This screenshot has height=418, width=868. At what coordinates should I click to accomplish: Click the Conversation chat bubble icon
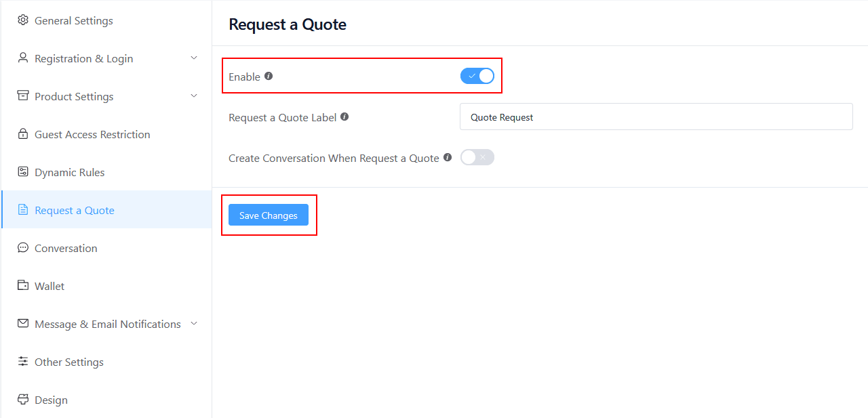23,248
